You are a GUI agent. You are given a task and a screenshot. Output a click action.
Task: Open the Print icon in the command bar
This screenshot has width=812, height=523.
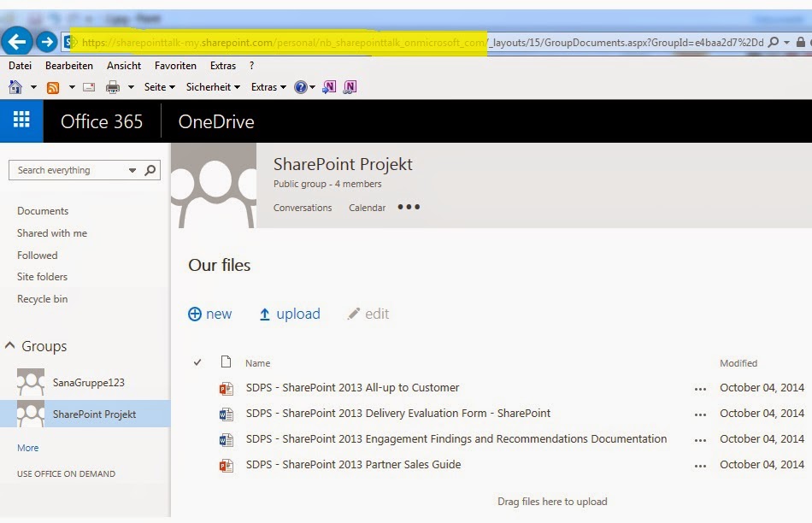[114, 86]
